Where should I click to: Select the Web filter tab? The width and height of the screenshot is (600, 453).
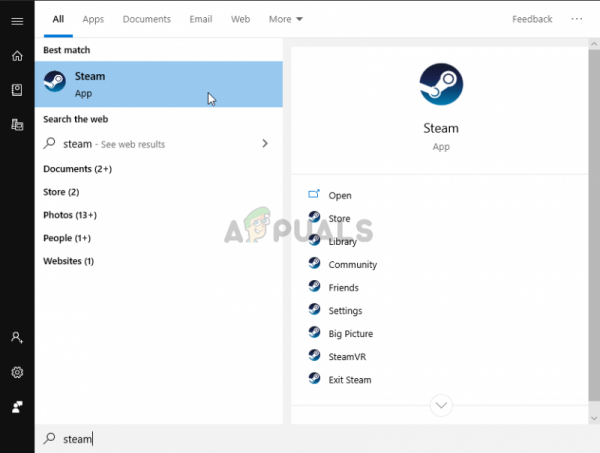240,19
